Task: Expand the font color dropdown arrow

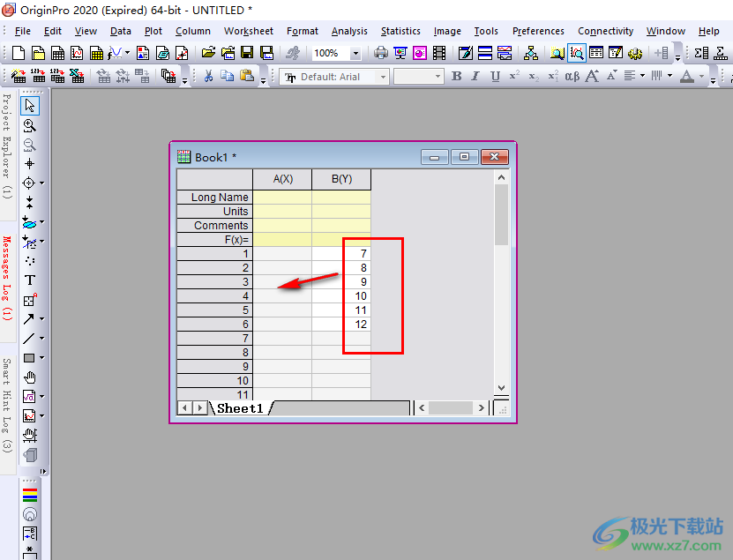Action: click(x=701, y=76)
